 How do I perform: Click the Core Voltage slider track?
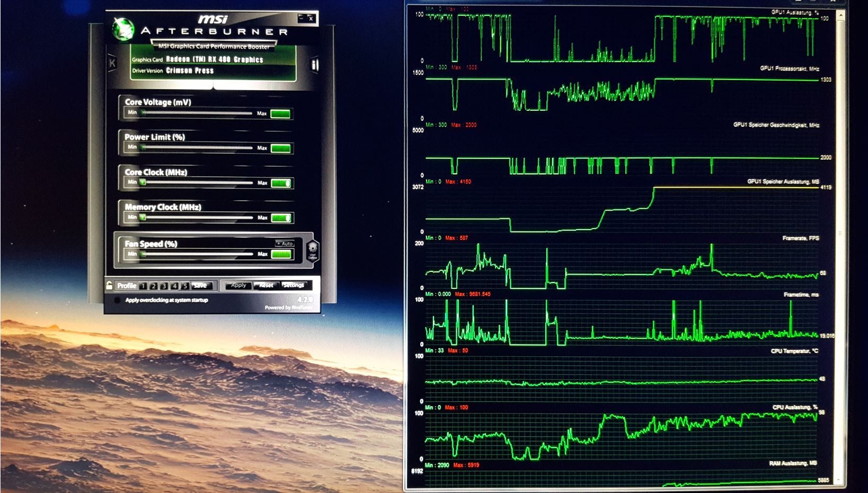point(197,113)
